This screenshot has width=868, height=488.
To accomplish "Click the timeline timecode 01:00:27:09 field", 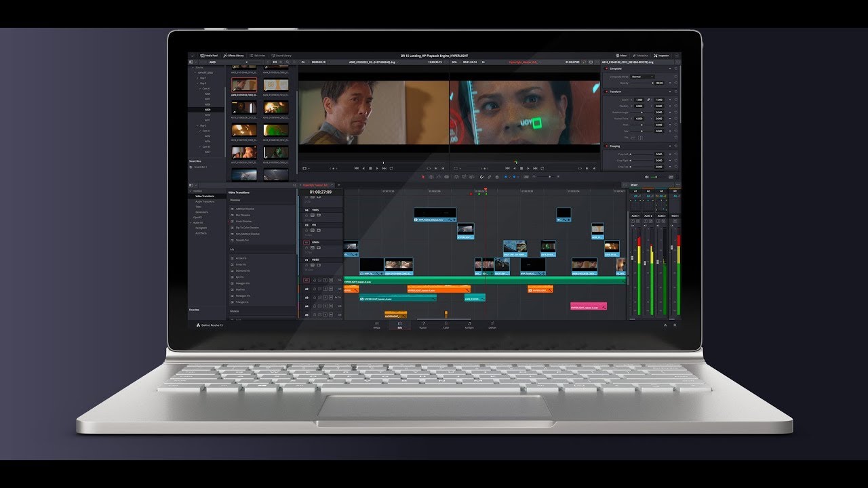I will 321,192.
